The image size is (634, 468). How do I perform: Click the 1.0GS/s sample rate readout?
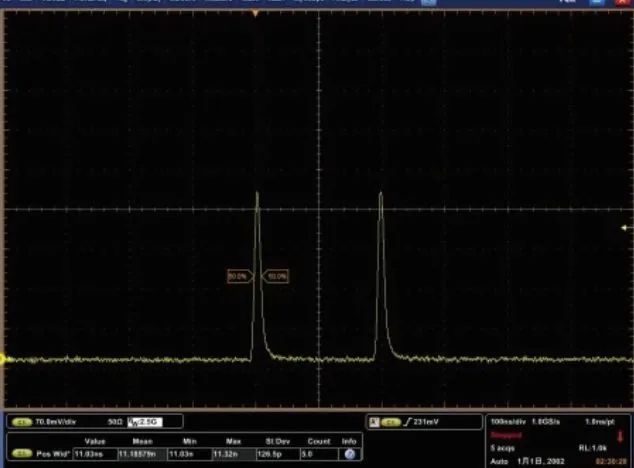point(545,421)
